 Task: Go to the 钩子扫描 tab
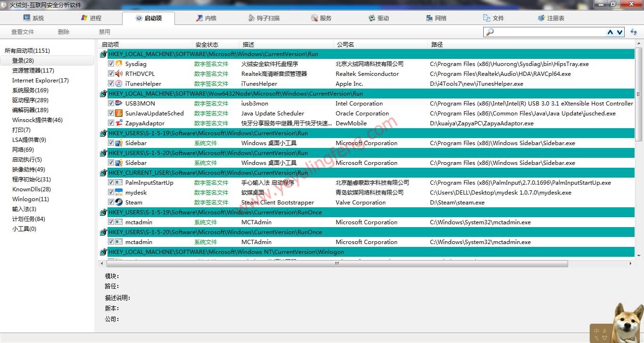point(264,18)
